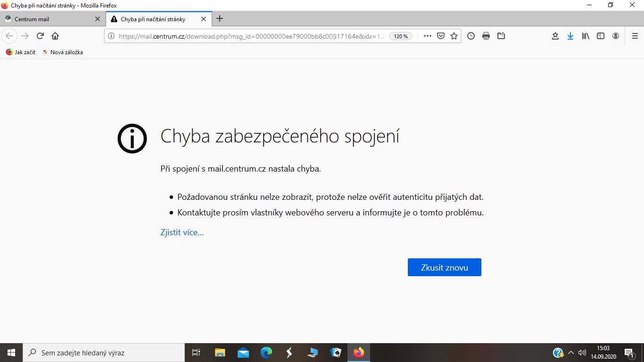Open clock showing 15:03 14.09.2020
Image resolution: width=644 pixels, height=362 pixels.
pyautogui.click(x=603, y=353)
